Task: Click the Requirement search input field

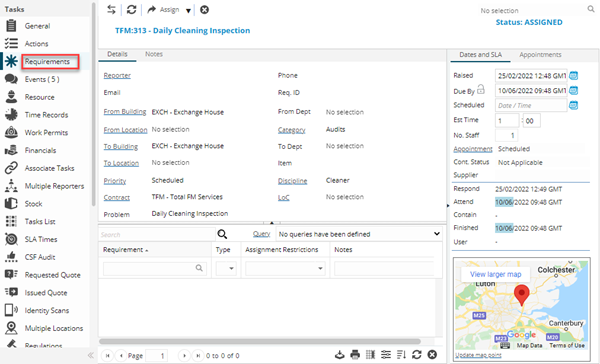Action: point(155,268)
